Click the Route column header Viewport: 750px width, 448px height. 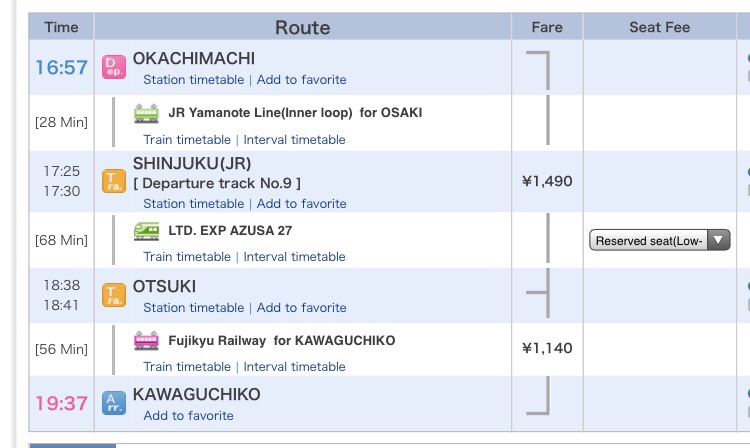303,27
